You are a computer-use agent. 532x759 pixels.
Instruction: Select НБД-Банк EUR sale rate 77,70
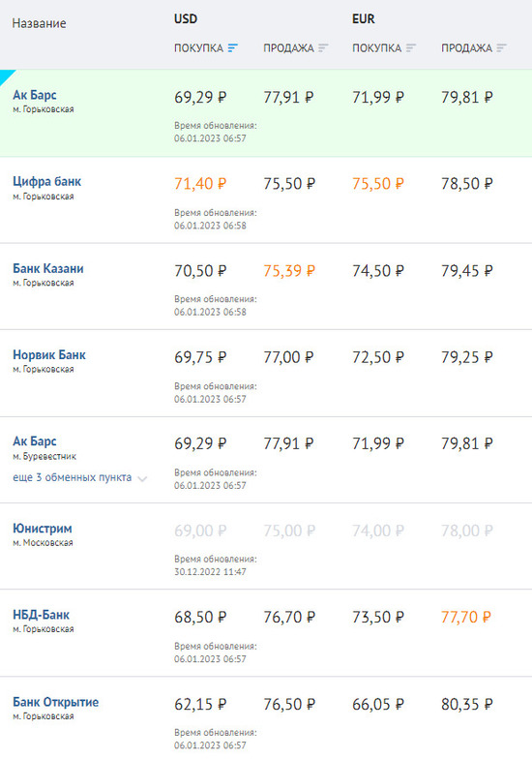[x=466, y=618]
